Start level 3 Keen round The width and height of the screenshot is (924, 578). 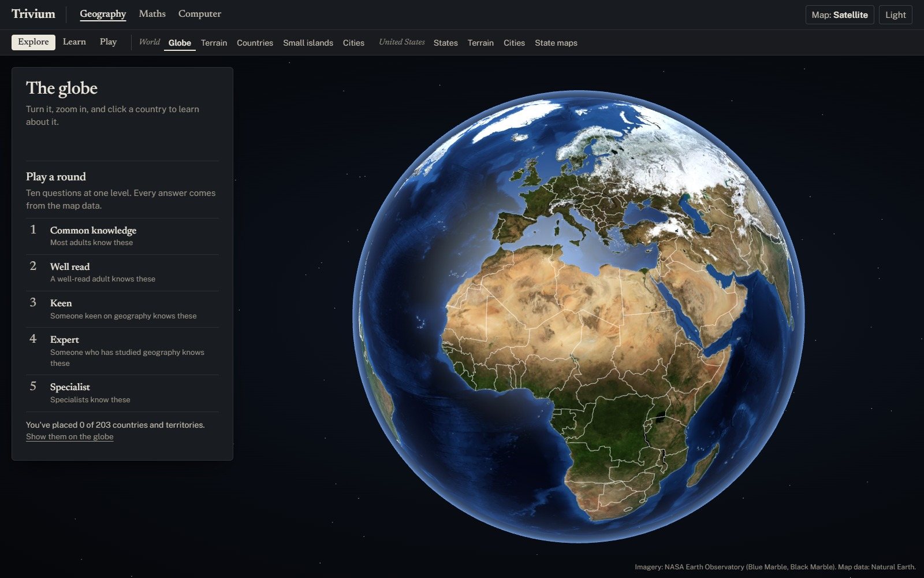tap(122, 309)
